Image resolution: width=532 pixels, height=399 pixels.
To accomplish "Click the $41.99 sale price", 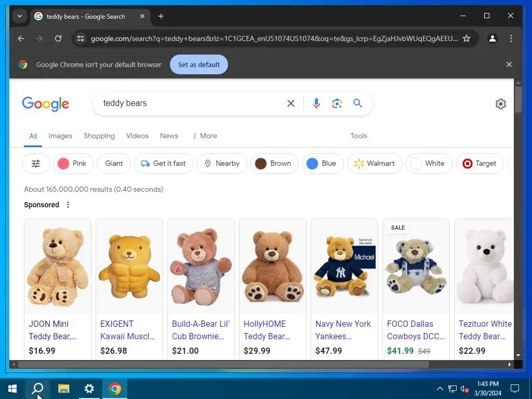I will point(401,351).
